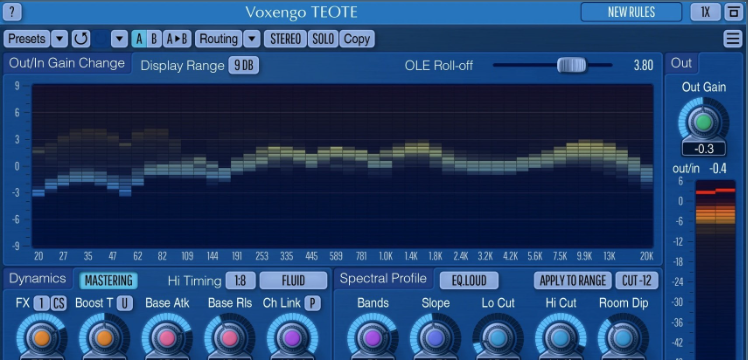Click the Base Atk knob

pos(167,338)
